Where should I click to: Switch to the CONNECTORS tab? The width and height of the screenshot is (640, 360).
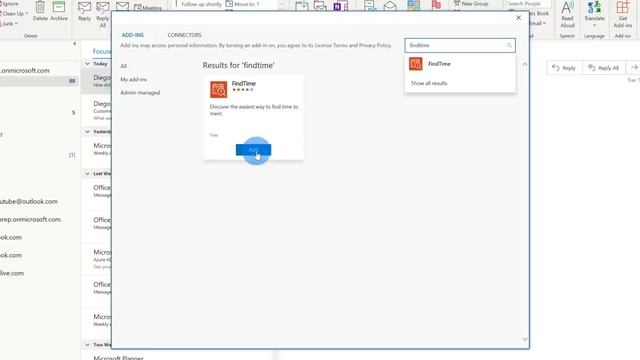coord(184,35)
